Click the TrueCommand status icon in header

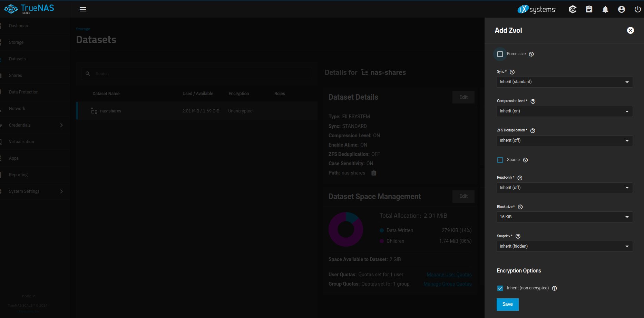click(573, 9)
